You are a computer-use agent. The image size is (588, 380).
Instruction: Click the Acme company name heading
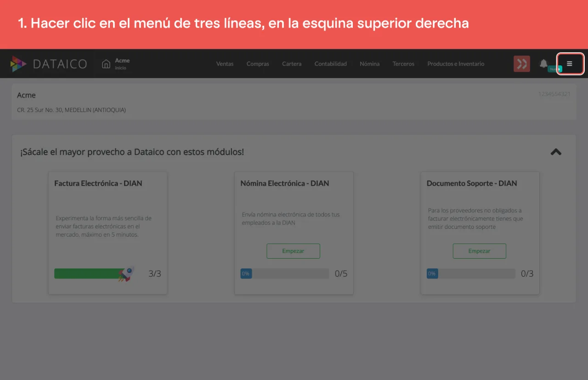tap(26, 95)
